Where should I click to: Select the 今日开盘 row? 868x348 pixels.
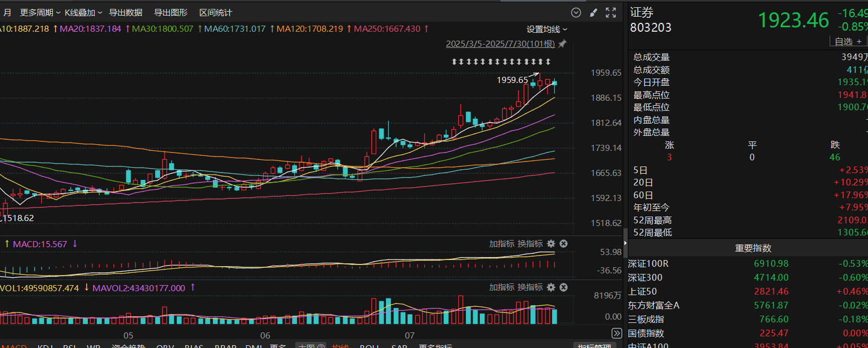click(x=748, y=82)
